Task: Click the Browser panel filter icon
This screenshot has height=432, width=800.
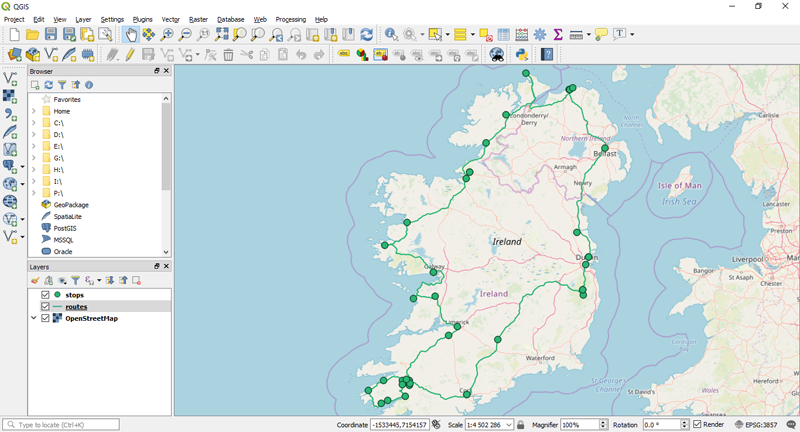Action: pyautogui.click(x=62, y=85)
